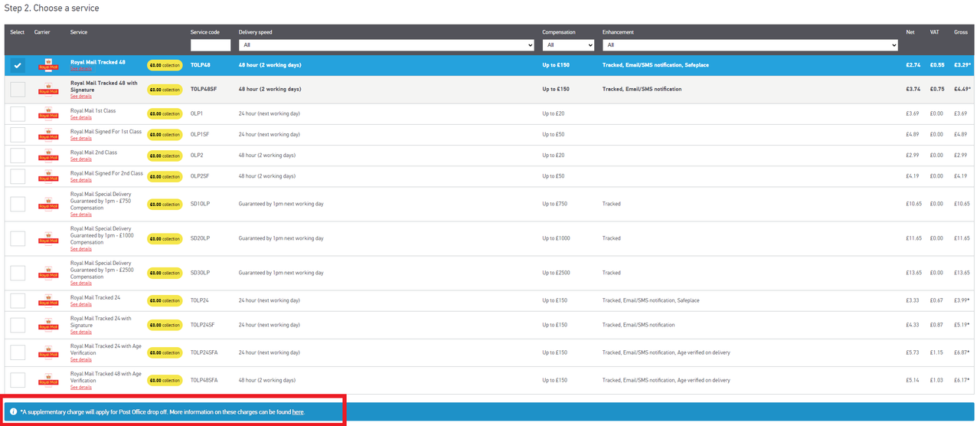Click the Service column header

(79, 32)
